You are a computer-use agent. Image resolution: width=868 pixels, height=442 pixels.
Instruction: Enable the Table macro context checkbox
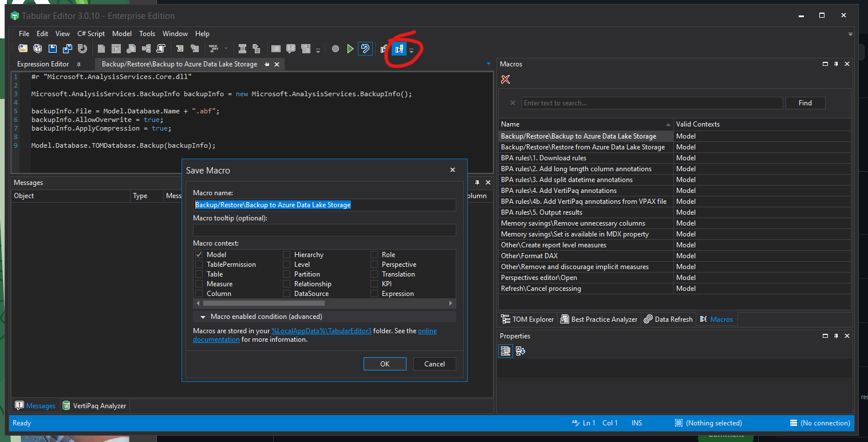199,274
